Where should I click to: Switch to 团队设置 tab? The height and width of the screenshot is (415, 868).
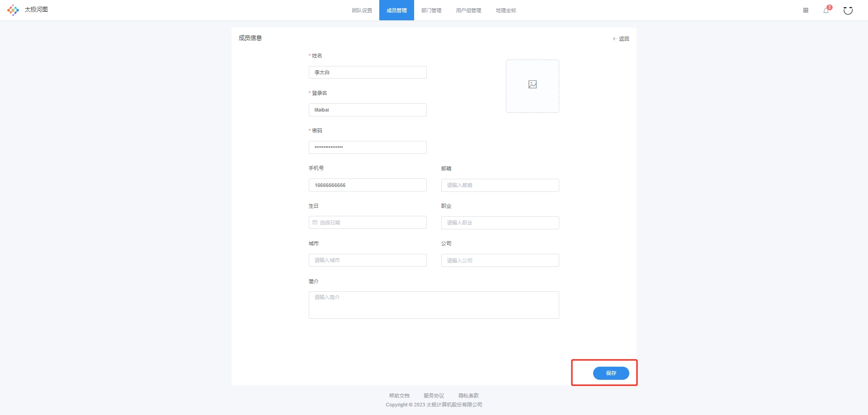(x=362, y=10)
